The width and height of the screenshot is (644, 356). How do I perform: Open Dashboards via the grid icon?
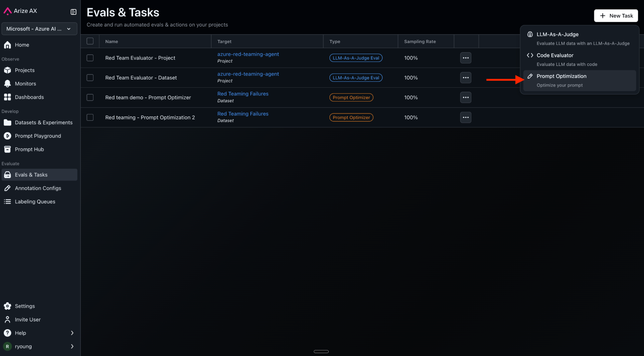[x=7, y=97]
